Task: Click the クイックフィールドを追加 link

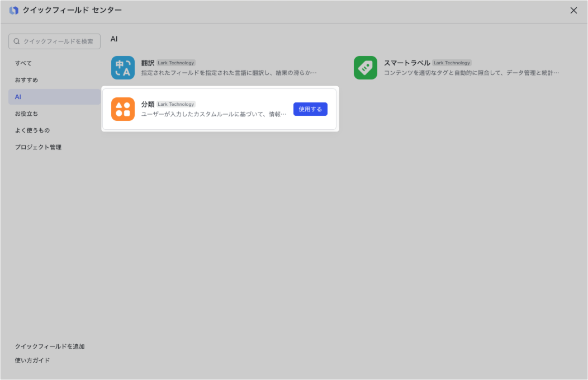Action: click(50, 346)
